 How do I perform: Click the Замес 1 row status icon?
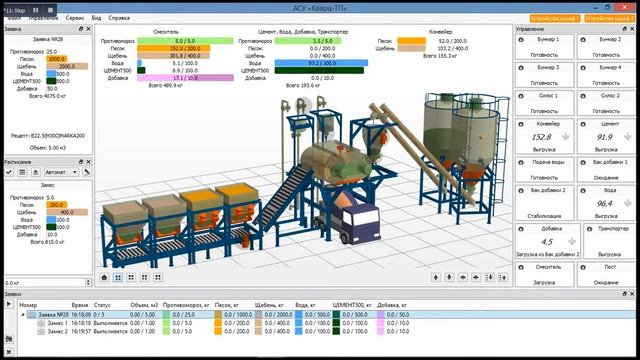coord(41,323)
